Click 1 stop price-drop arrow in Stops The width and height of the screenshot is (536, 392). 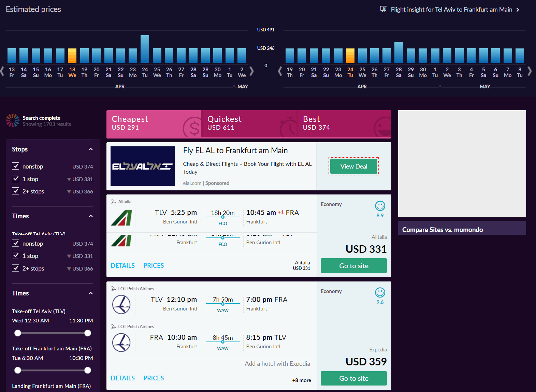pos(69,179)
